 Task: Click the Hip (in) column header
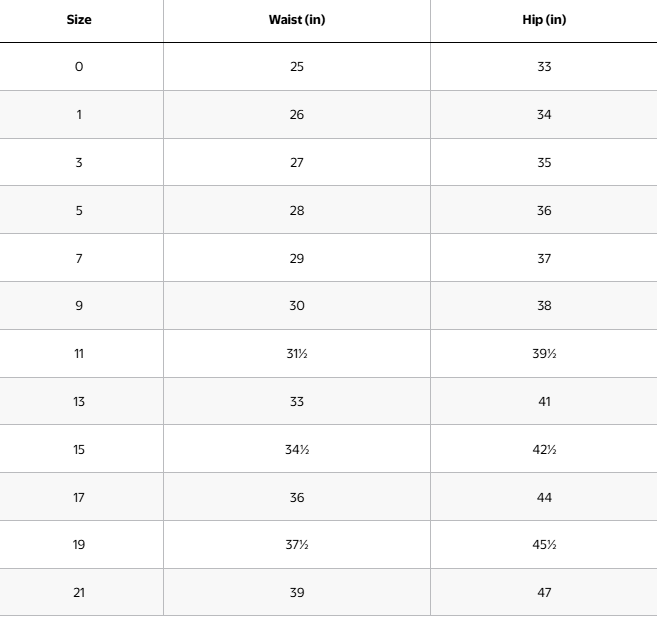[544, 20]
